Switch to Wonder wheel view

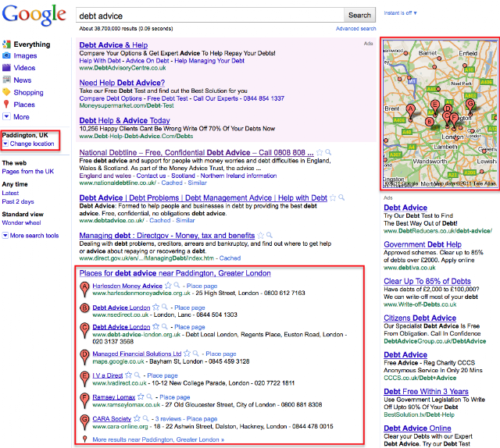(x=21, y=222)
